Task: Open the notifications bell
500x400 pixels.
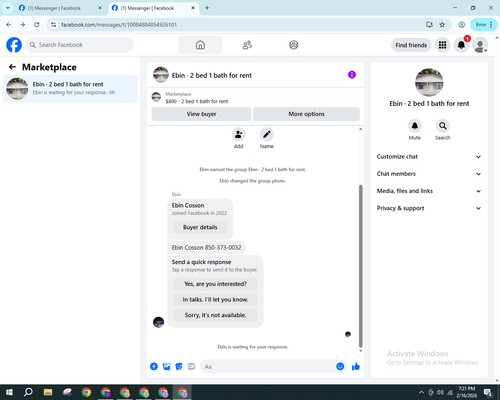Action: pos(461,45)
